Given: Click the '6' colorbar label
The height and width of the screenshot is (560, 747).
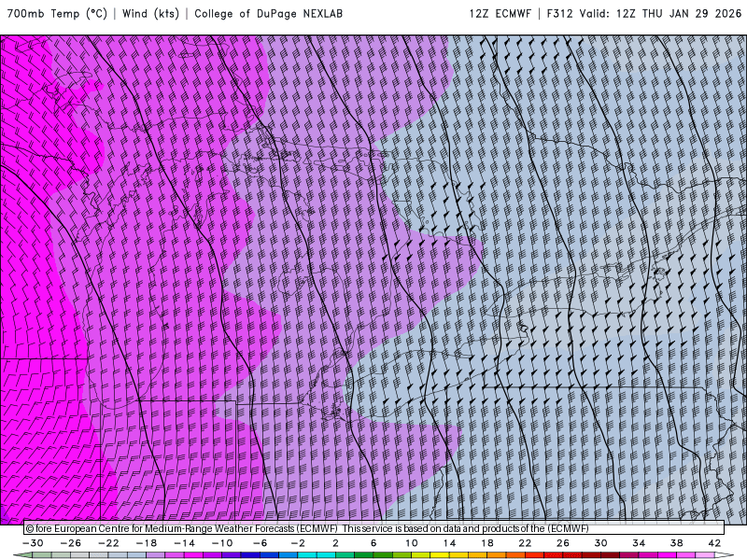Looking at the screenshot, I should (x=373, y=543).
